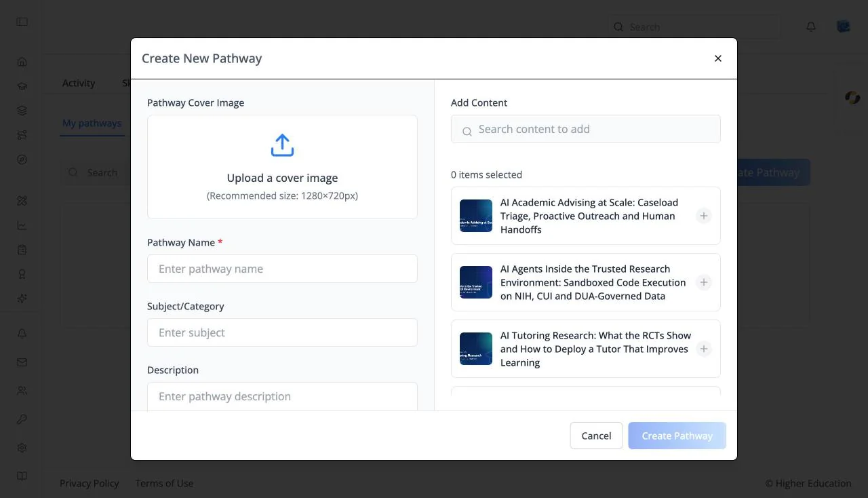Image resolution: width=868 pixels, height=498 pixels.
Task: Open the sparkle AI sidebar icon
Action: pos(22,299)
